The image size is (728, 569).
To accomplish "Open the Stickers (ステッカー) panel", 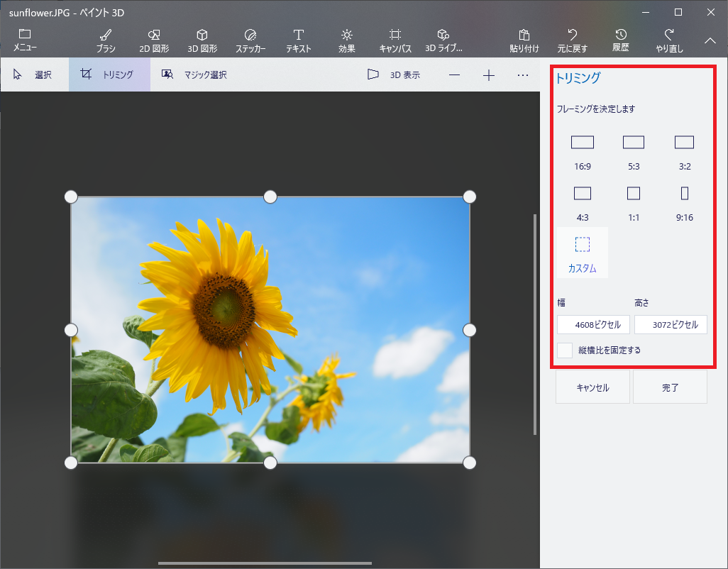I will [x=250, y=40].
